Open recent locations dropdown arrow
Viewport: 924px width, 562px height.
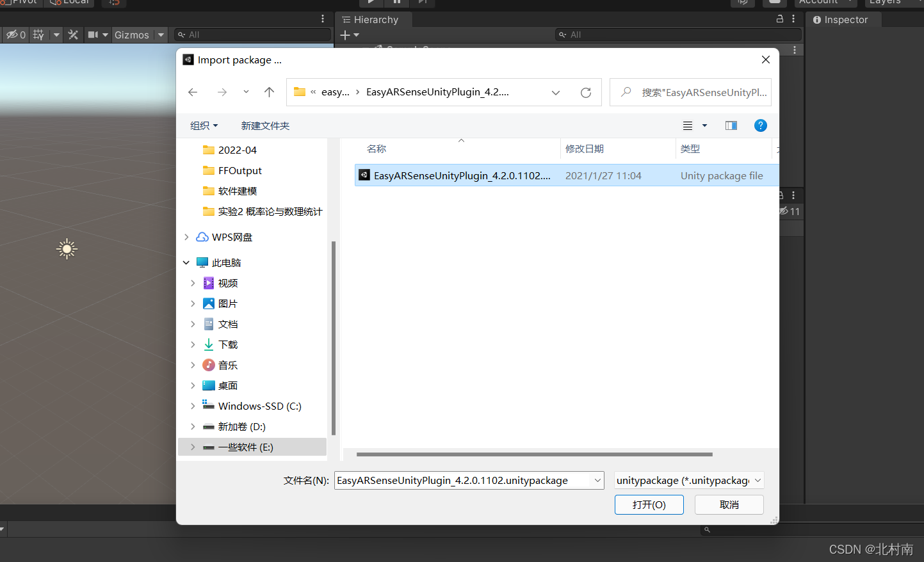[x=246, y=92]
